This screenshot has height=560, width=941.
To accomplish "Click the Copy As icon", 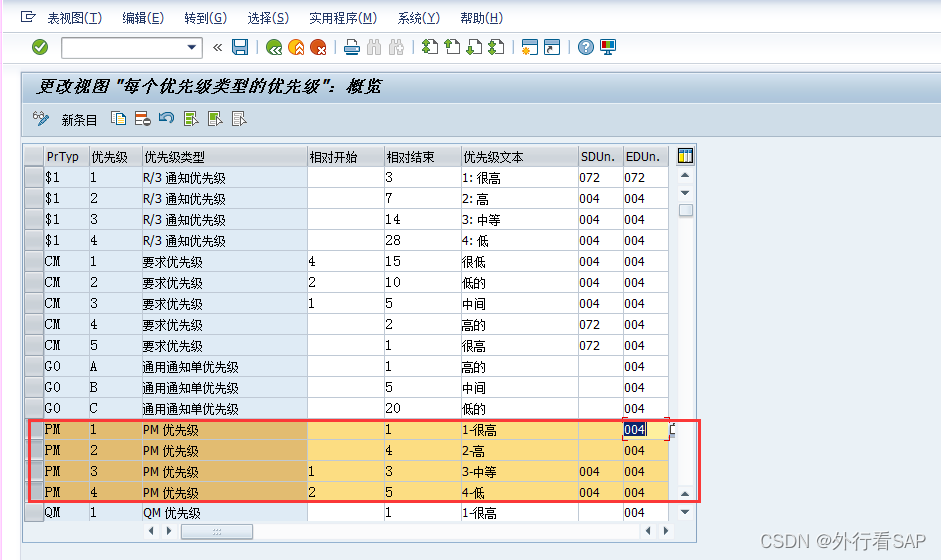I will (x=119, y=119).
